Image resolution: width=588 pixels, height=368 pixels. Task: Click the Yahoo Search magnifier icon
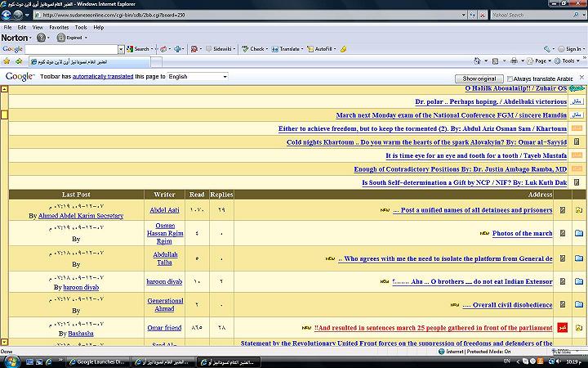tap(576, 15)
